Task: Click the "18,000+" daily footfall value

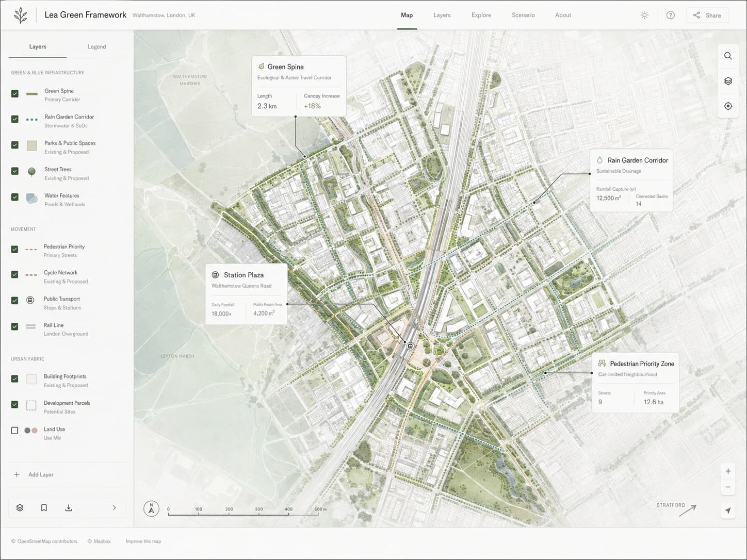Action: coord(222,314)
